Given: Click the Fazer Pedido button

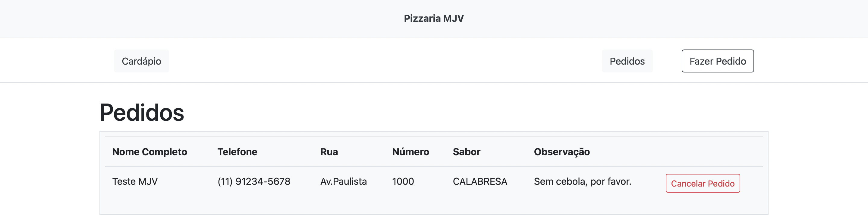Looking at the screenshot, I should (718, 61).
